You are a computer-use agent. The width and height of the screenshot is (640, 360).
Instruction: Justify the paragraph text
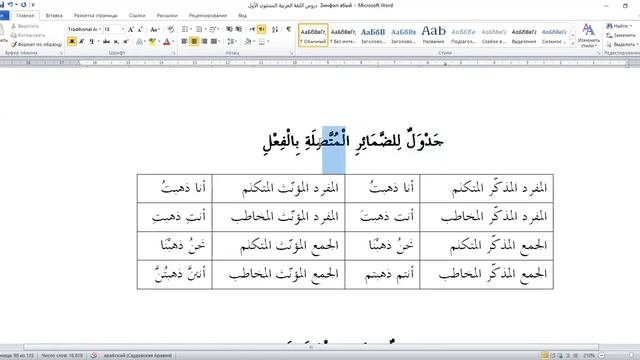coord(213,41)
